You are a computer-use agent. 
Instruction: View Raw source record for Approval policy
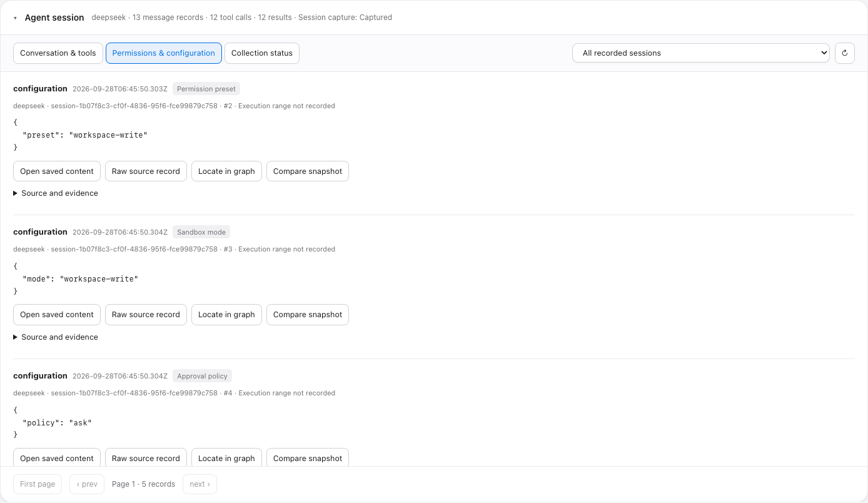(x=146, y=458)
